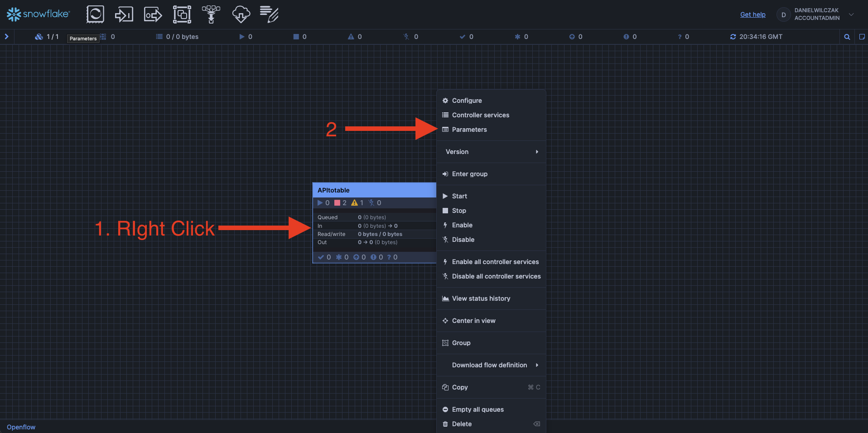The height and width of the screenshot is (433, 868).
Task: Expand the left side panel chevron
Action: 7,37
